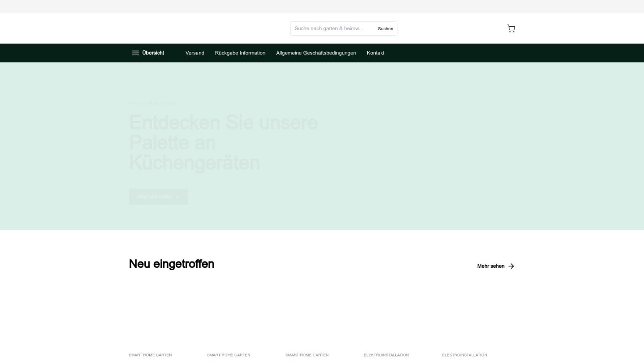Click the first ELEKTROINSTALLATION category label

(386, 355)
